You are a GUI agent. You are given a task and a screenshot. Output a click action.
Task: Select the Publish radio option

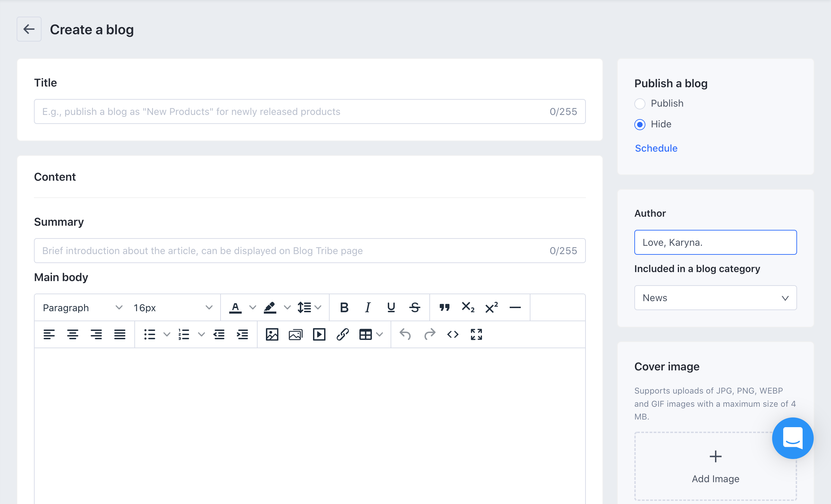click(640, 103)
